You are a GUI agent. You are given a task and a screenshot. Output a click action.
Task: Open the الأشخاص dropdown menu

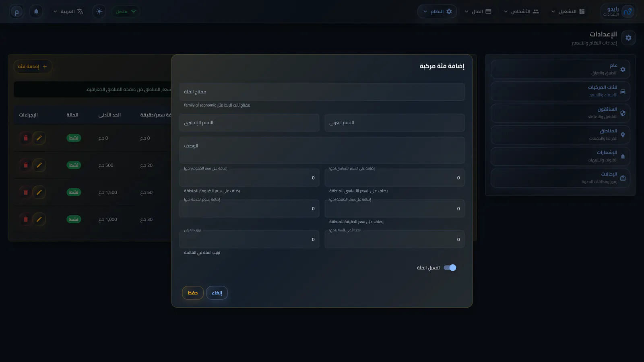[x=521, y=12]
